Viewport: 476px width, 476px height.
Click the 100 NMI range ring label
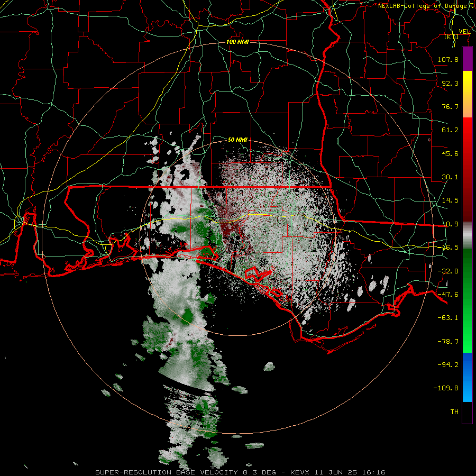pos(237,42)
